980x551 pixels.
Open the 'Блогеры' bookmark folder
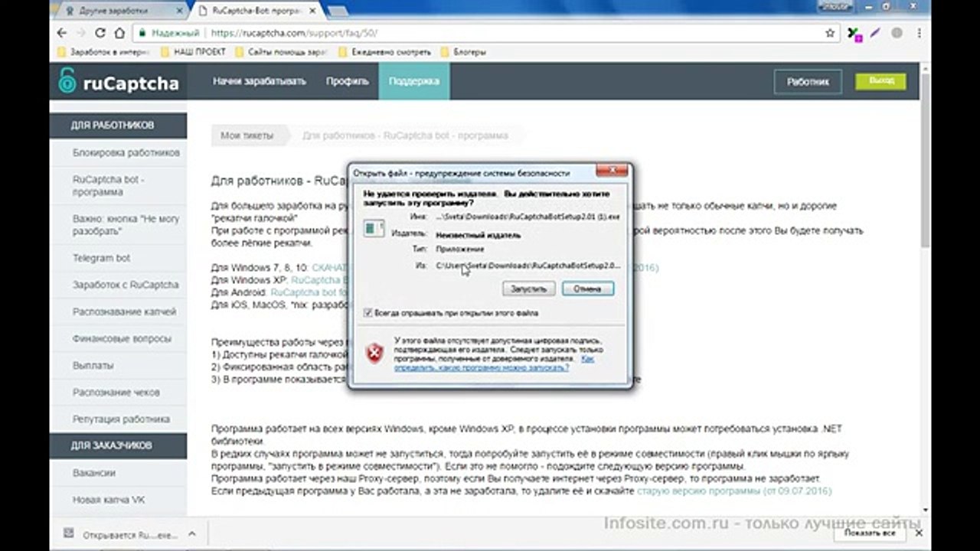pos(462,53)
